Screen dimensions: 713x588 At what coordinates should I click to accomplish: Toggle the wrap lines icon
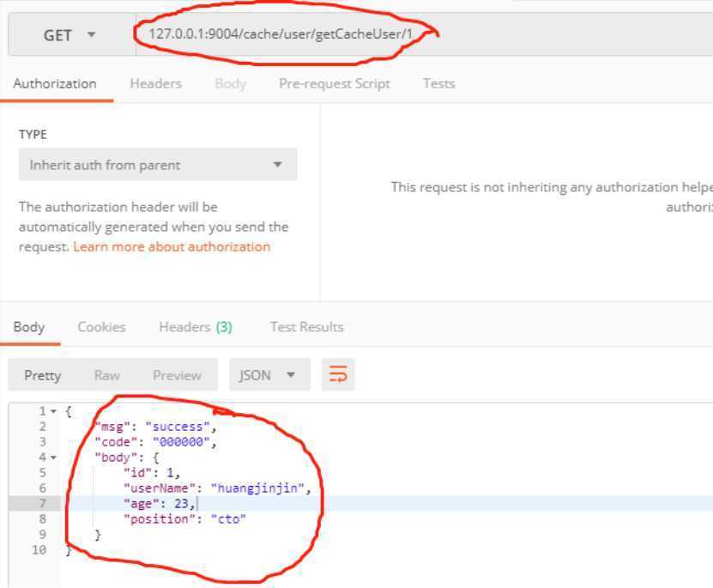(x=338, y=375)
